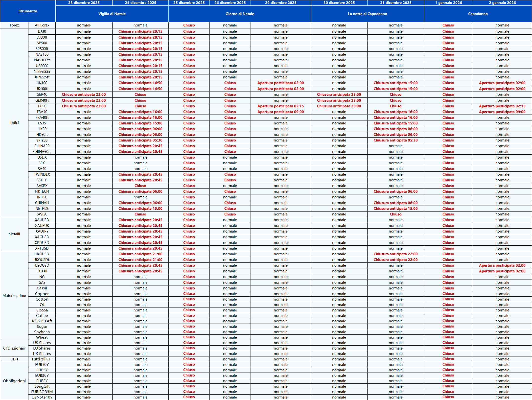
Task: Click the XAUUSD instrument cell
Action: pos(42,220)
